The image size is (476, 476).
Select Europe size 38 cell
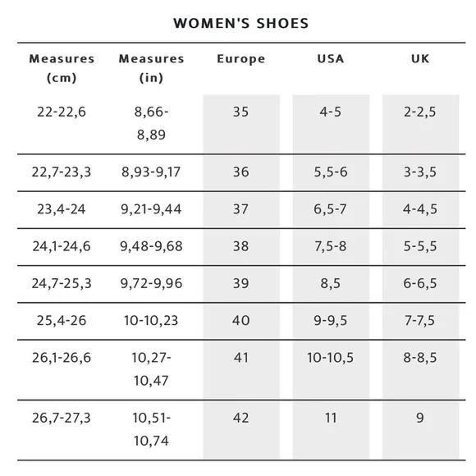241,246
